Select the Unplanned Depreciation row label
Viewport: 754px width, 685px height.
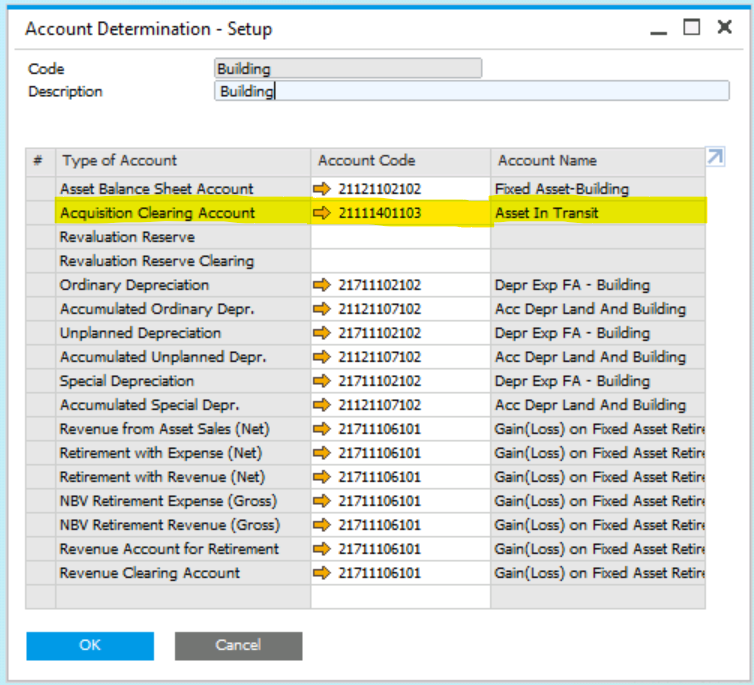tap(140, 333)
